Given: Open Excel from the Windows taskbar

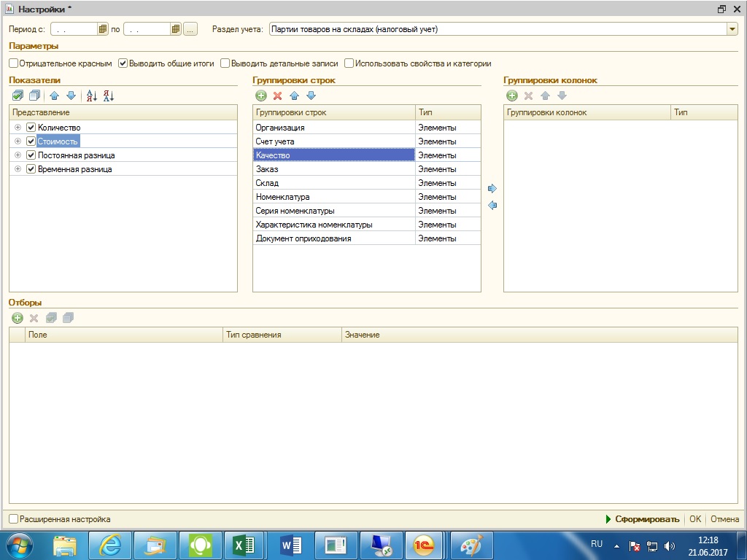Looking at the screenshot, I should [x=243, y=545].
